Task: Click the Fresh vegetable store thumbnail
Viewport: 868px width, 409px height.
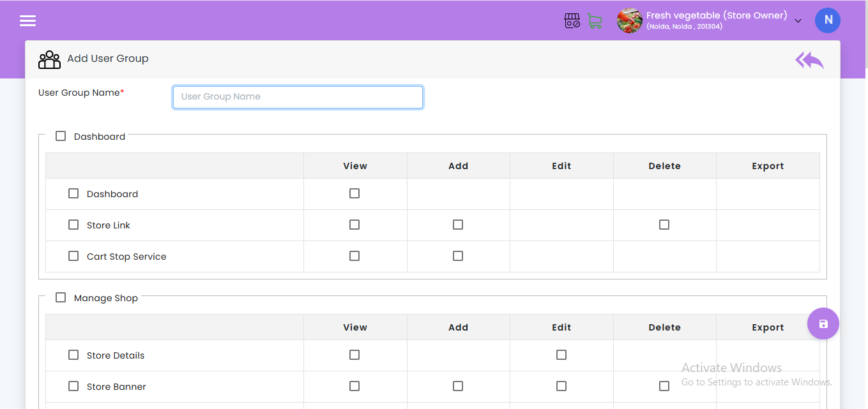Action: (629, 20)
